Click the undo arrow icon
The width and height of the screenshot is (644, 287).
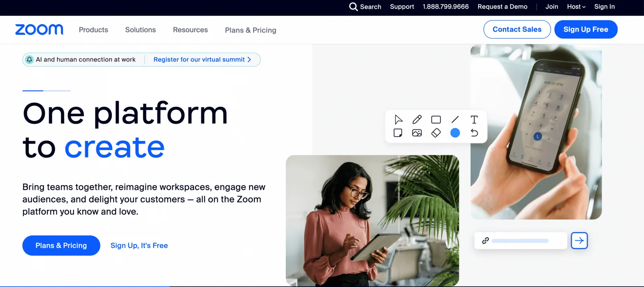(475, 133)
